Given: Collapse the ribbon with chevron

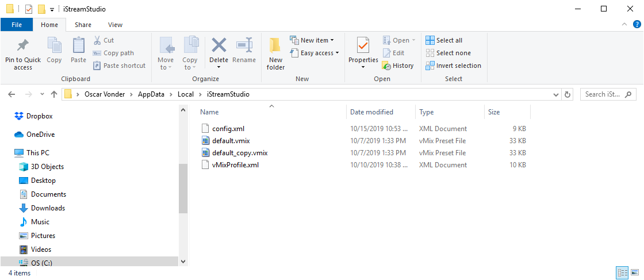Looking at the screenshot, I should click(624, 25).
